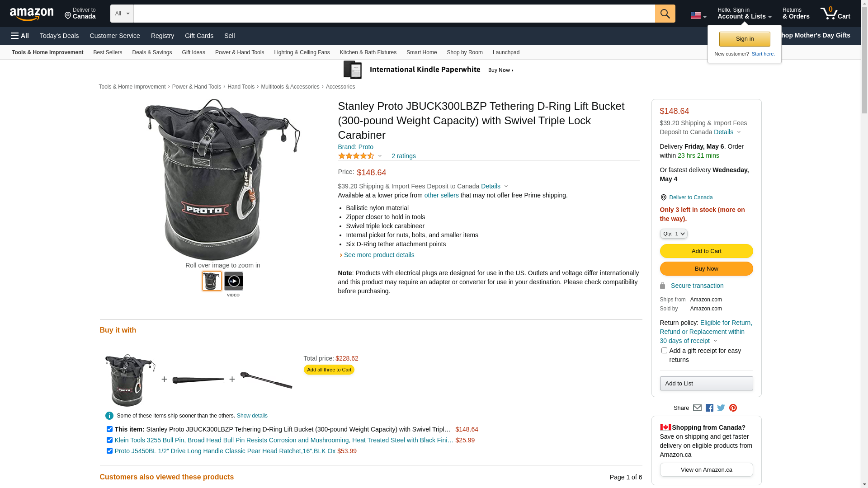Share the product on Facebook
This screenshot has width=868, height=488.
[709, 408]
